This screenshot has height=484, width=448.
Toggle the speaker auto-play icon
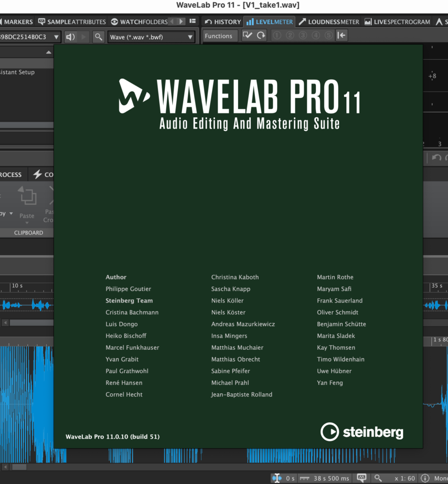(70, 37)
